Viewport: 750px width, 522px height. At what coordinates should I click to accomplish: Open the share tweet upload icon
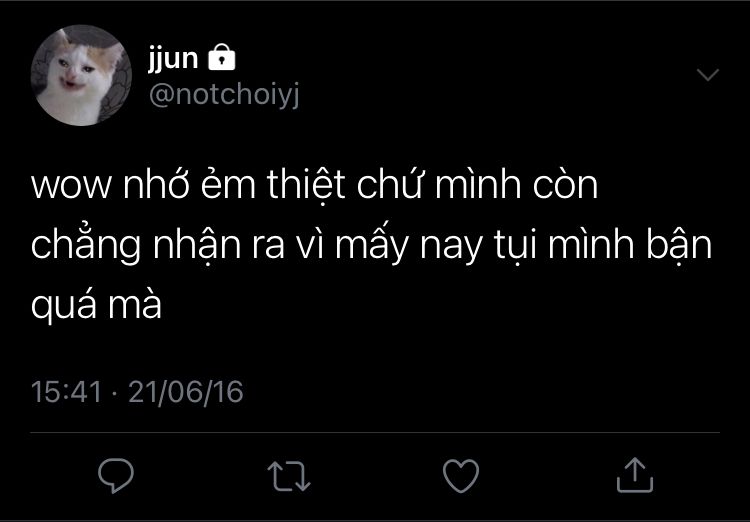(635, 475)
